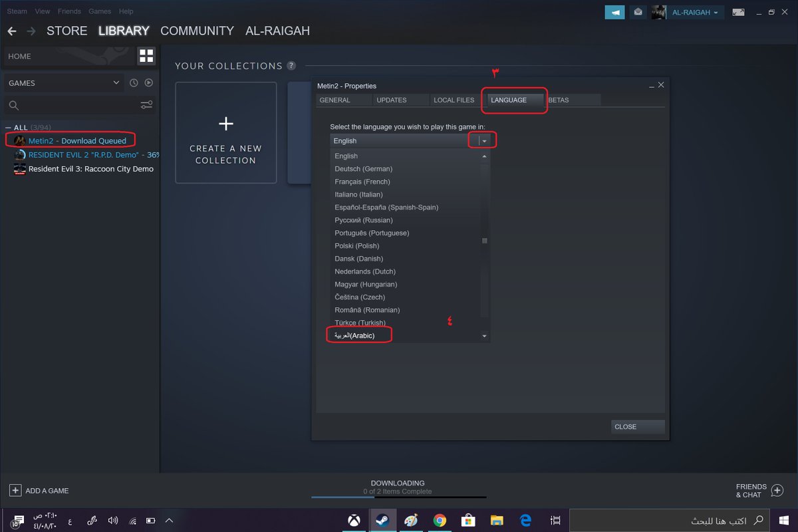This screenshot has height=532, width=798.
Task: Go to the STORE section
Action: point(66,31)
